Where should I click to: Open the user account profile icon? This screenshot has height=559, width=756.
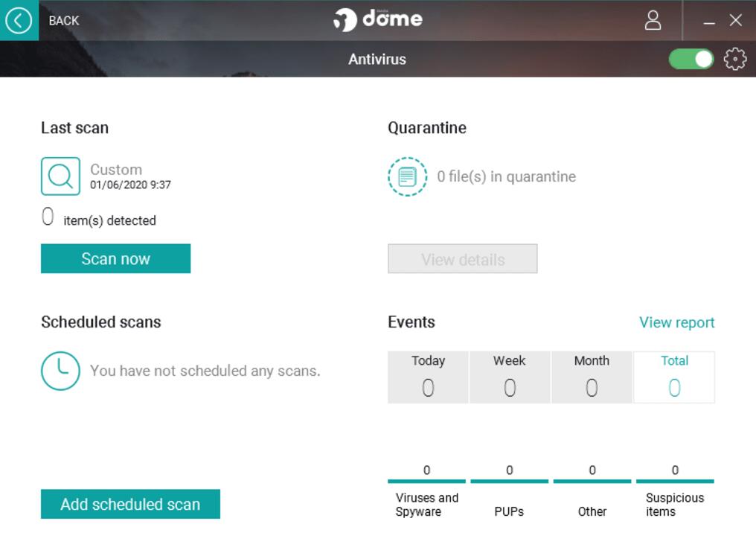point(653,20)
